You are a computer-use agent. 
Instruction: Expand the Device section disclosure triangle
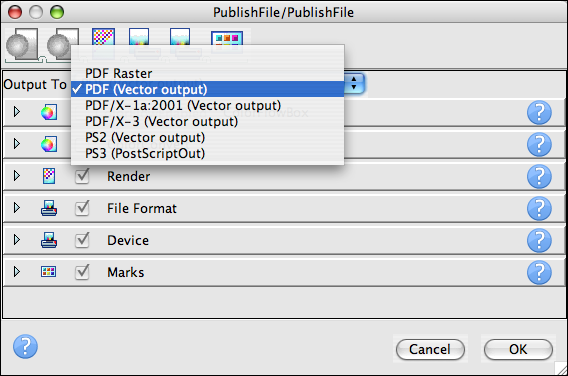tap(17, 240)
